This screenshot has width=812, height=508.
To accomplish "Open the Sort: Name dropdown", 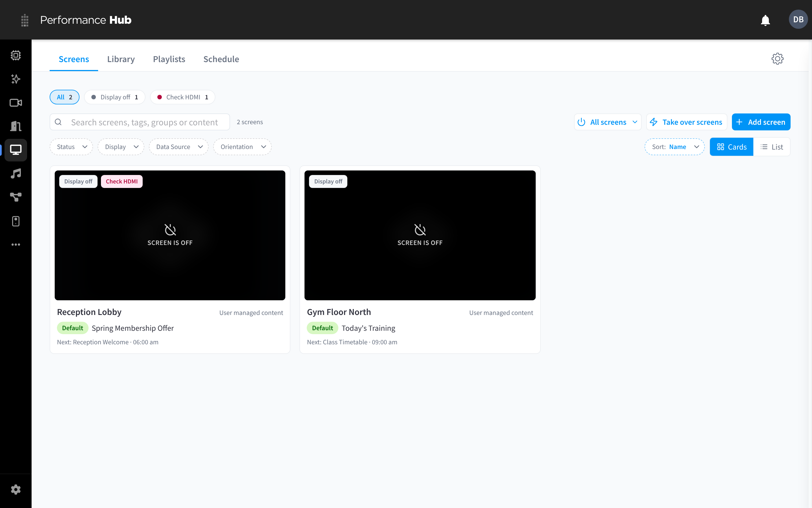I will [674, 147].
